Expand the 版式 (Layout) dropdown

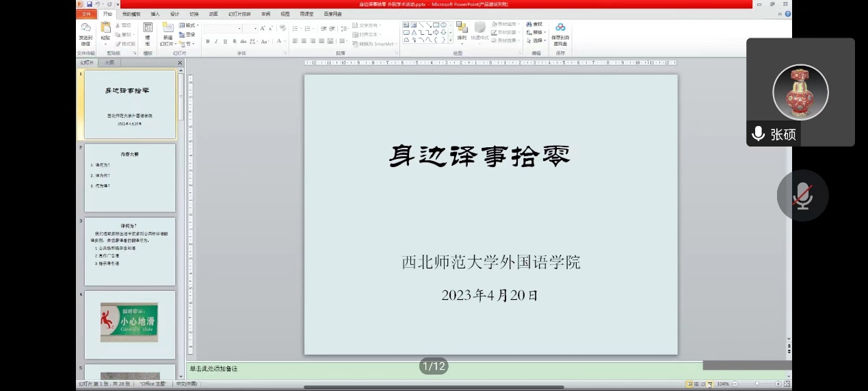pyautogui.click(x=189, y=25)
